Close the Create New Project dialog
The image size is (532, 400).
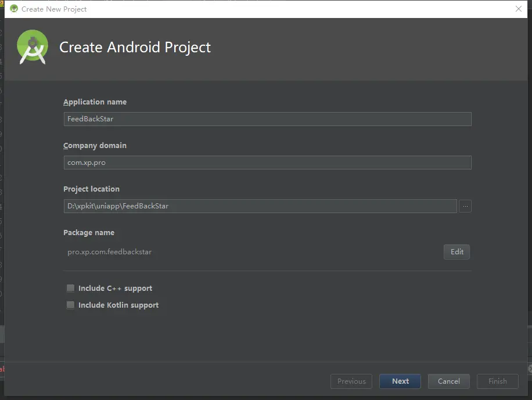pos(519,9)
